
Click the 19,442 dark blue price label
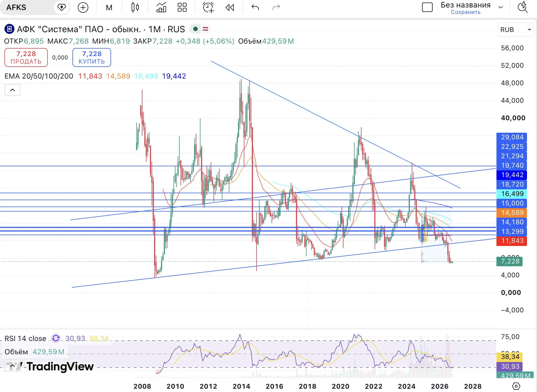pyautogui.click(x=512, y=175)
